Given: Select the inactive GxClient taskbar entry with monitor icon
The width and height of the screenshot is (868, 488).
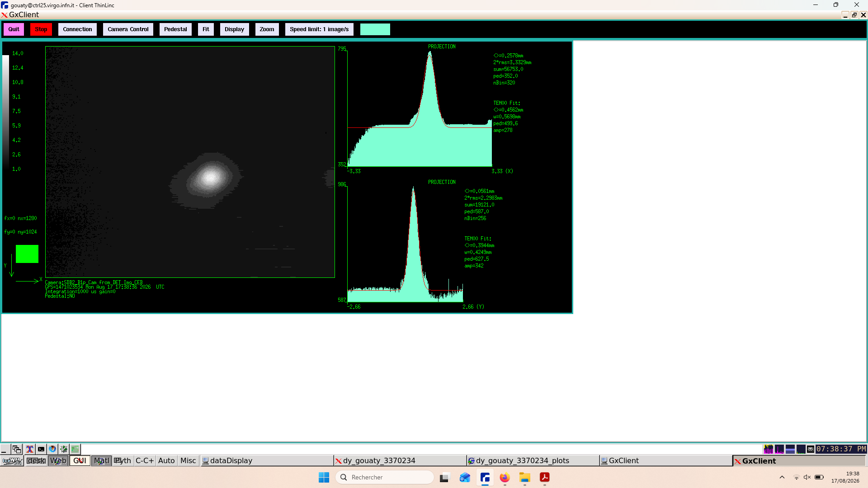Looking at the screenshot, I should 665,461.
